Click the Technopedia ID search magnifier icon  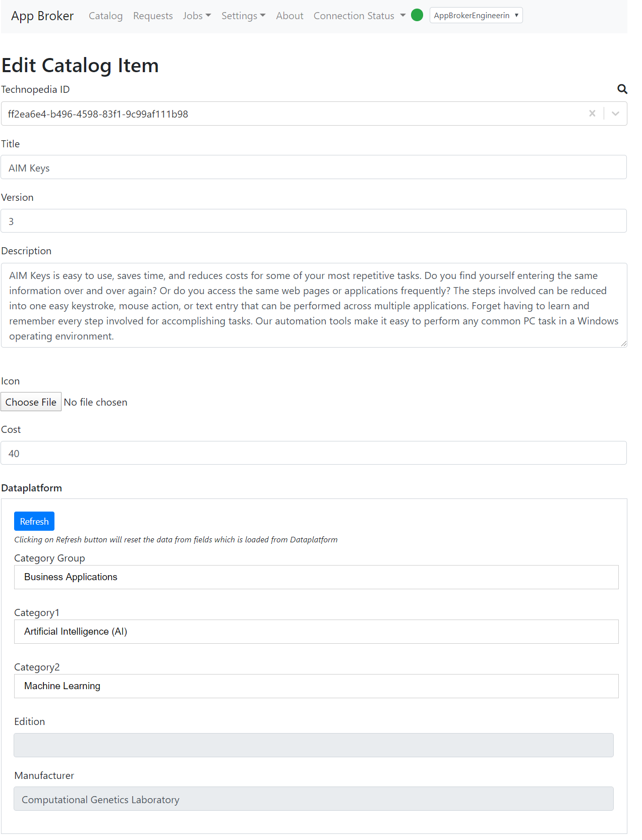[622, 89]
